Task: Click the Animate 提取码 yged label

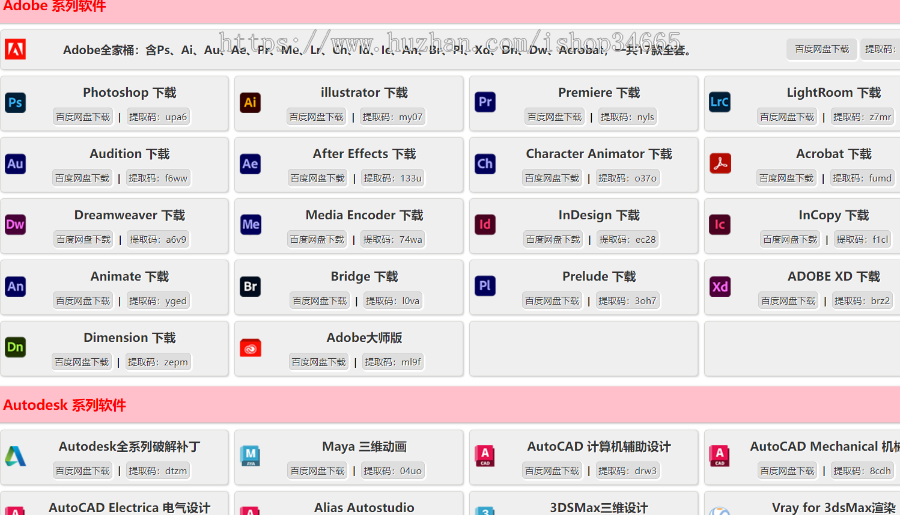Action: [158, 301]
